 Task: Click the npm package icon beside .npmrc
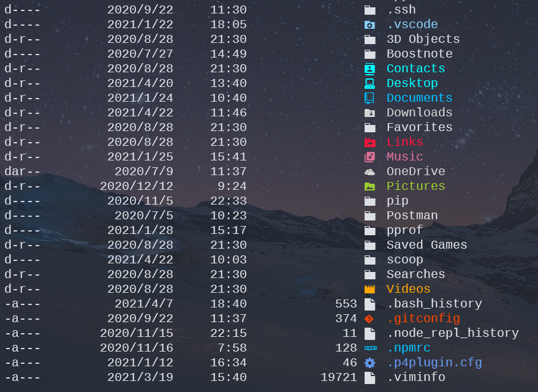[x=370, y=348]
